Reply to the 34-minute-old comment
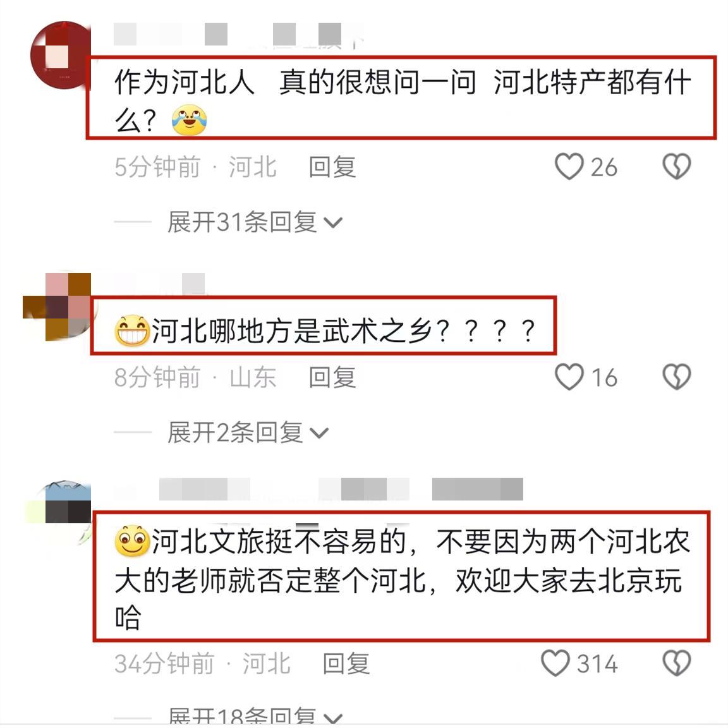The height and width of the screenshot is (728, 728). point(346,664)
